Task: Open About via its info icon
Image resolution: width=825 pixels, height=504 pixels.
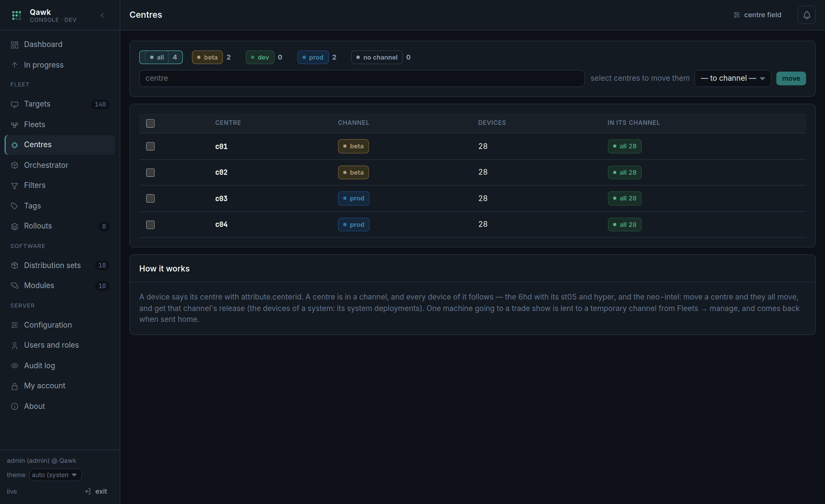Action: point(15,407)
